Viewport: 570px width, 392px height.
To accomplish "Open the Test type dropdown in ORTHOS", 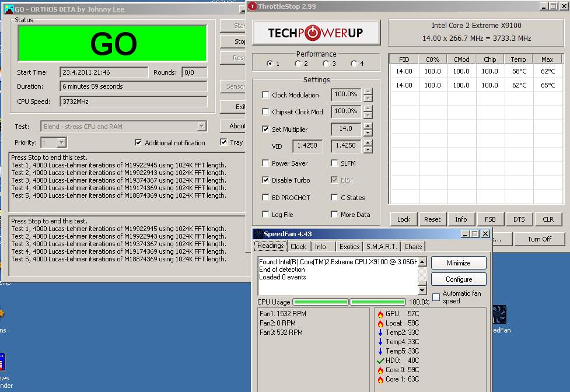I will pyautogui.click(x=201, y=127).
